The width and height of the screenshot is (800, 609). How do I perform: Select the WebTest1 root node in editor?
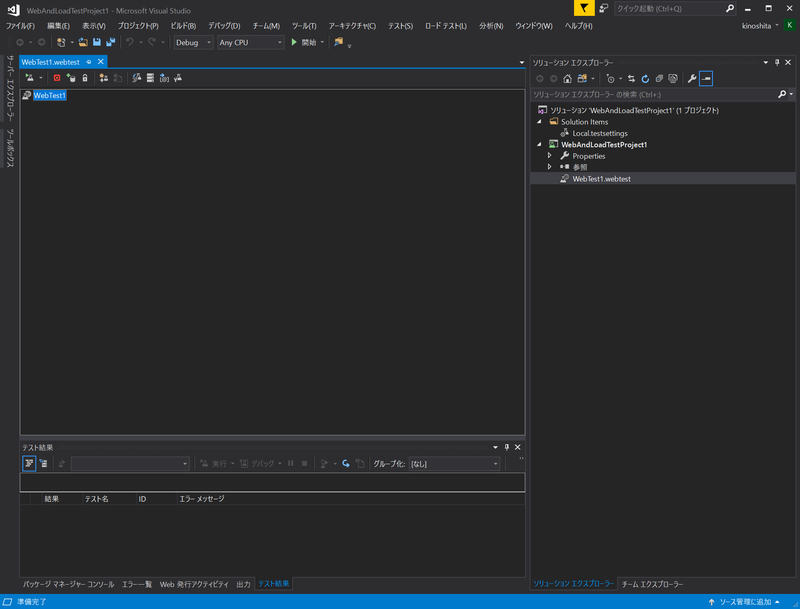coord(49,95)
